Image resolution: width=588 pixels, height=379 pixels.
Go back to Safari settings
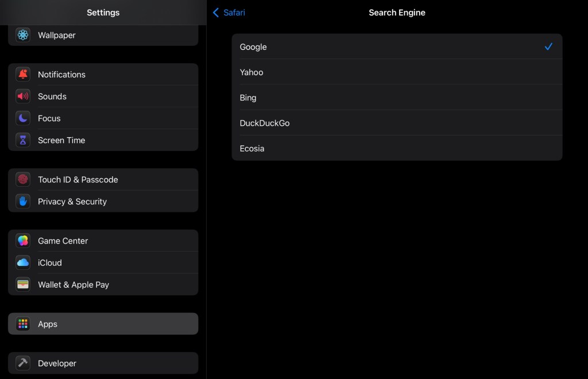click(x=229, y=13)
